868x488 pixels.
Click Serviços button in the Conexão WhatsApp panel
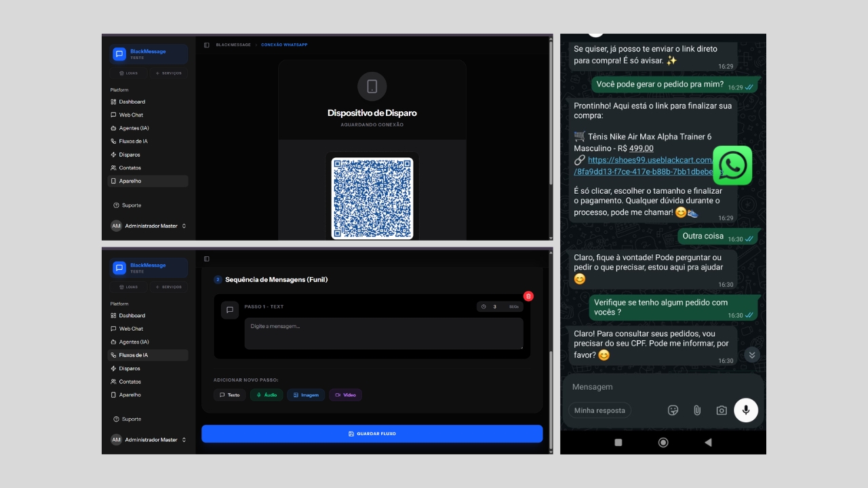169,73
